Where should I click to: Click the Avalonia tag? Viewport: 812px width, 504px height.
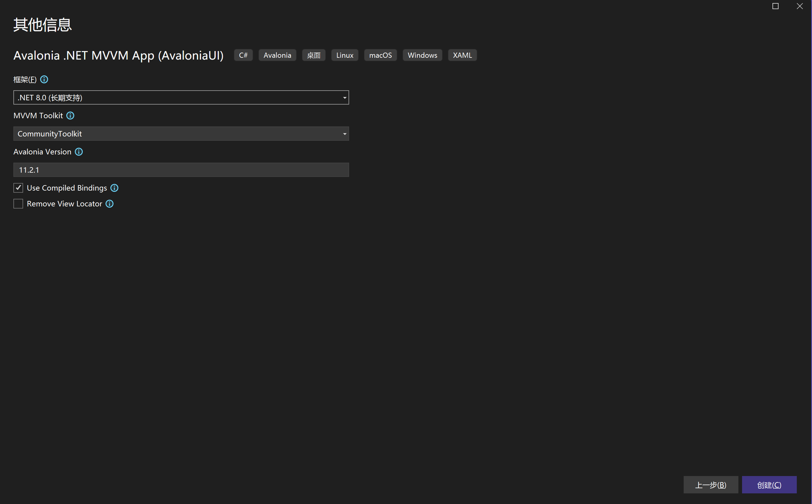[277, 55]
